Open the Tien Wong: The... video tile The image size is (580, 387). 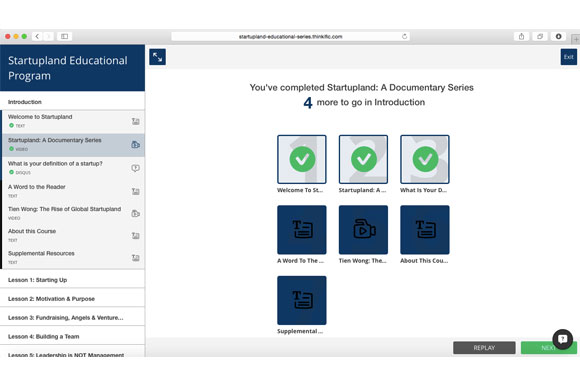pyautogui.click(x=363, y=230)
